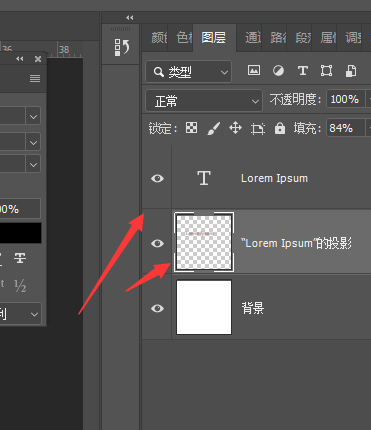Viewport: 371px width, 430px height.
Task: Filter layers by smart object icon
Action: pyautogui.click(x=351, y=71)
